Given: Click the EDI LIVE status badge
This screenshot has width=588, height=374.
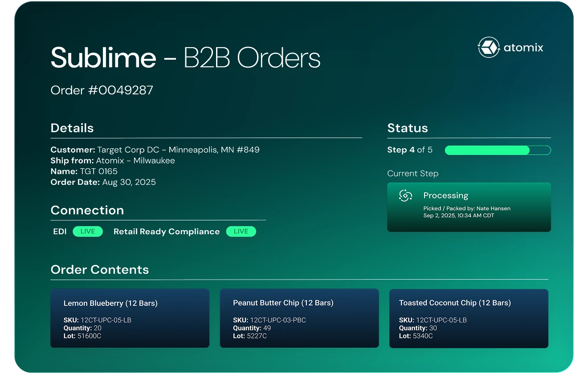Looking at the screenshot, I should [88, 232].
